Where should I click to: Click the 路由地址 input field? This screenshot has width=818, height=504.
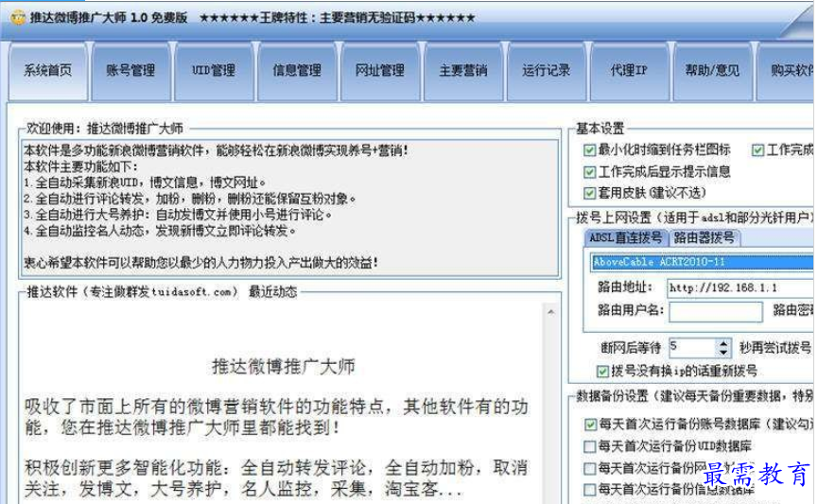740,287
